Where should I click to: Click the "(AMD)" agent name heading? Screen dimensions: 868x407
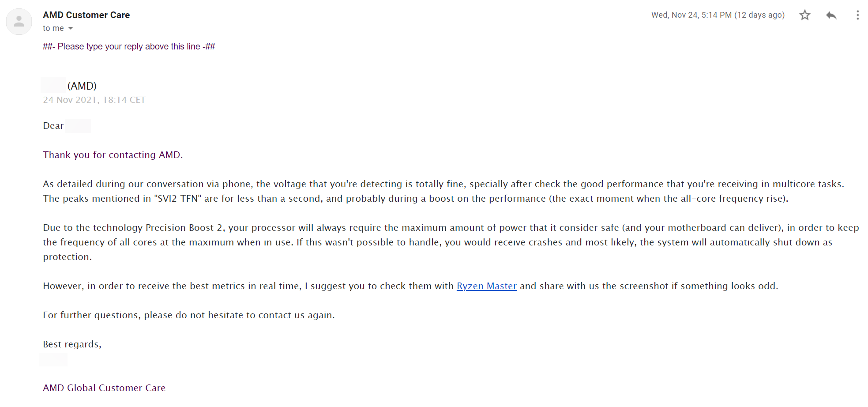[82, 86]
